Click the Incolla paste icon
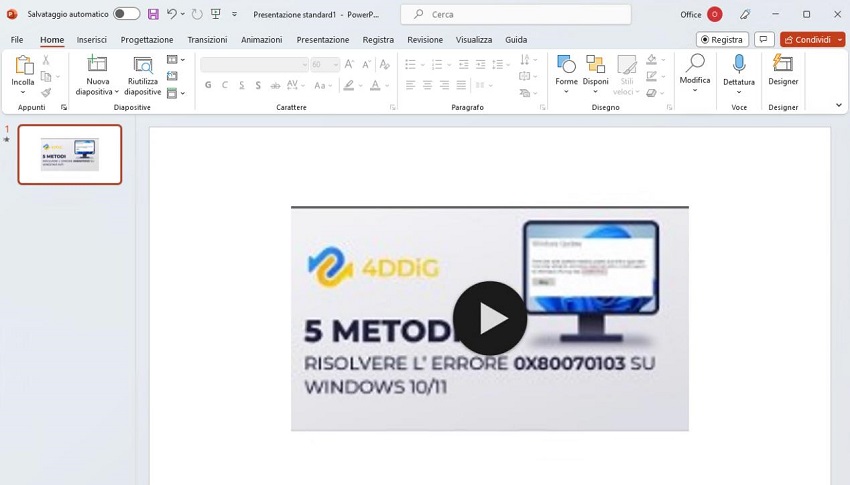The height and width of the screenshot is (485, 850). 23,65
